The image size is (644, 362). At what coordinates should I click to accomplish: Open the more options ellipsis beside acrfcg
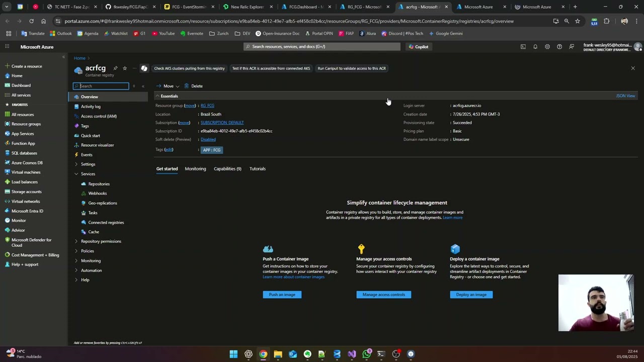click(134, 68)
